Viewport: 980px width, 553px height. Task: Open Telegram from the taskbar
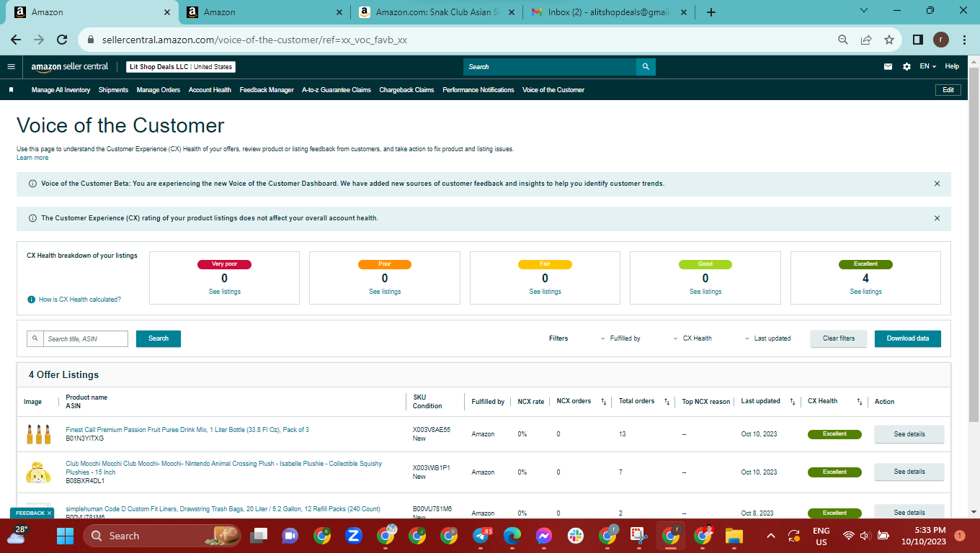click(481, 536)
